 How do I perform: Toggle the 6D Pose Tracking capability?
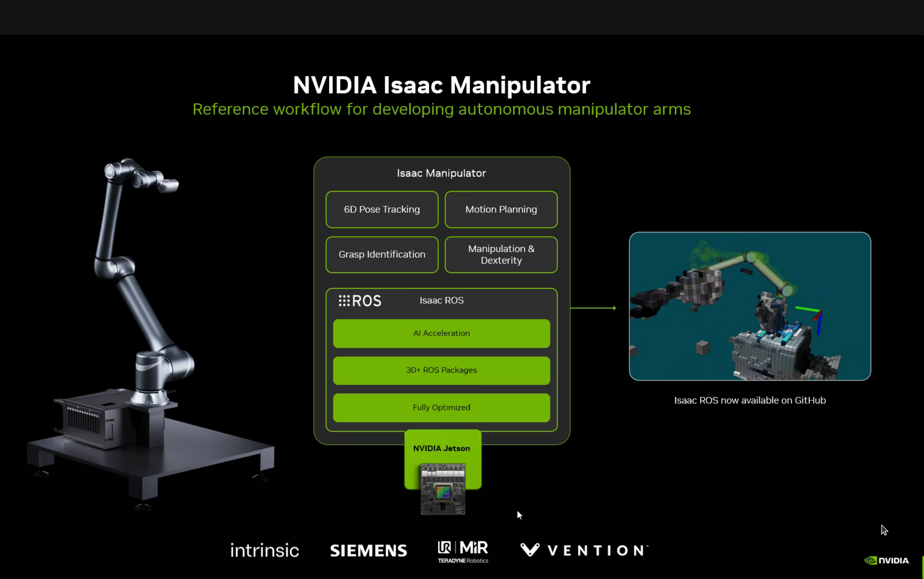click(x=381, y=210)
